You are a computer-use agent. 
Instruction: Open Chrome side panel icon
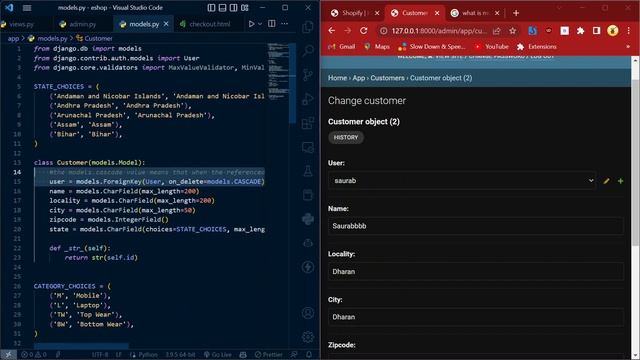tap(596, 31)
